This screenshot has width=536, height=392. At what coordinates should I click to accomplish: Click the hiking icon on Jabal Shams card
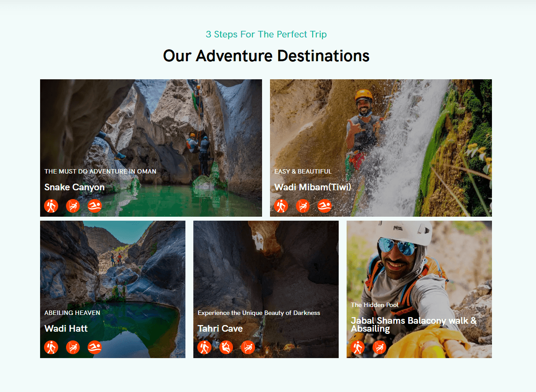[x=358, y=347]
